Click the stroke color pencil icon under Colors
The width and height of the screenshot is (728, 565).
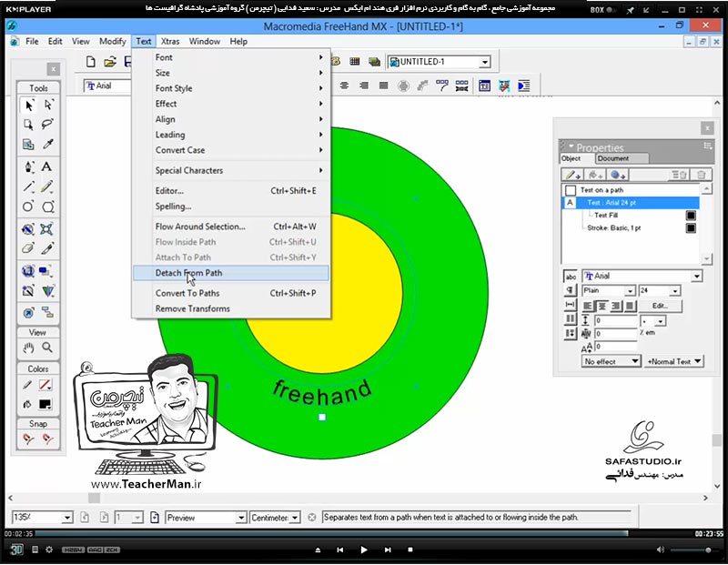coord(27,385)
